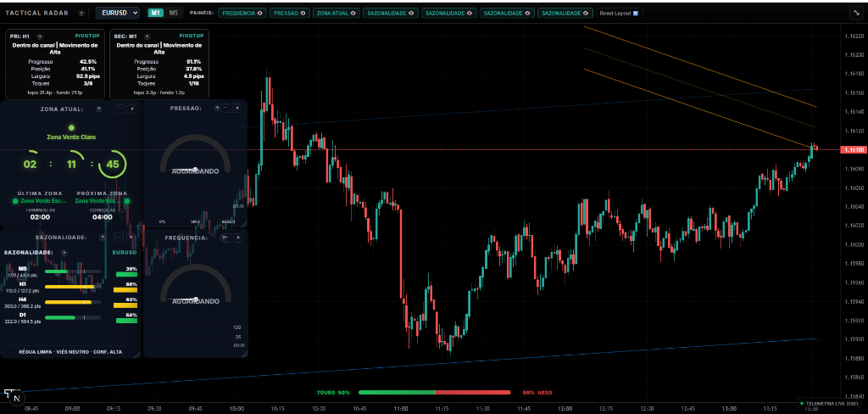868x414 pixels.
Task: Click the 4.5 pips Largura value
Action: 193,76
